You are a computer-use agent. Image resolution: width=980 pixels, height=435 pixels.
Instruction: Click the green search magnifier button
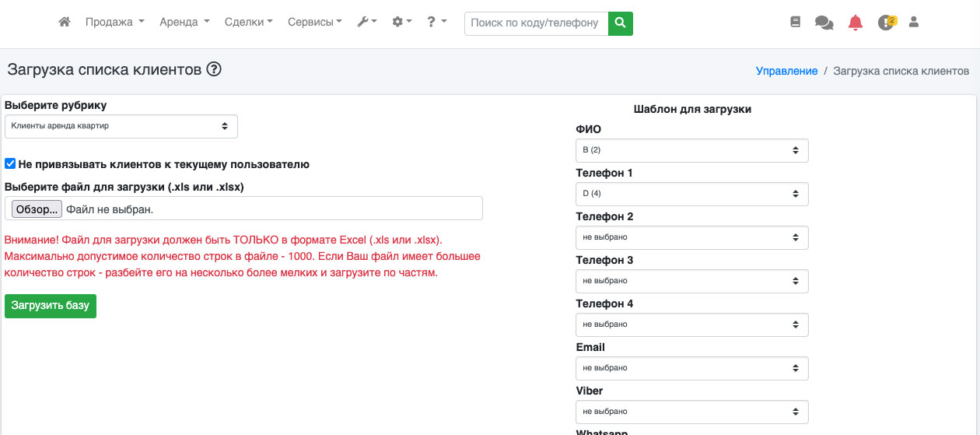pos(620,23)
